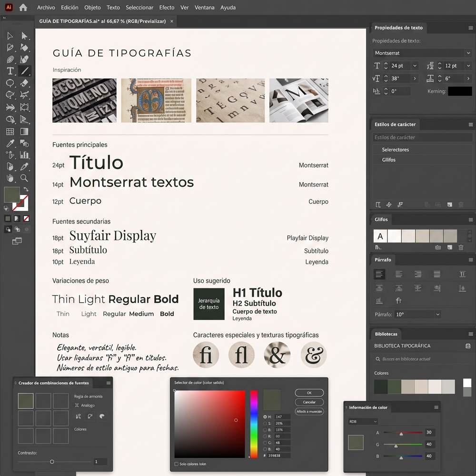This screenshot has width=476, height=476.
Task: Close the GUÍA DE TIPOGRAFÍAS document tab
Action: point(171,21)
